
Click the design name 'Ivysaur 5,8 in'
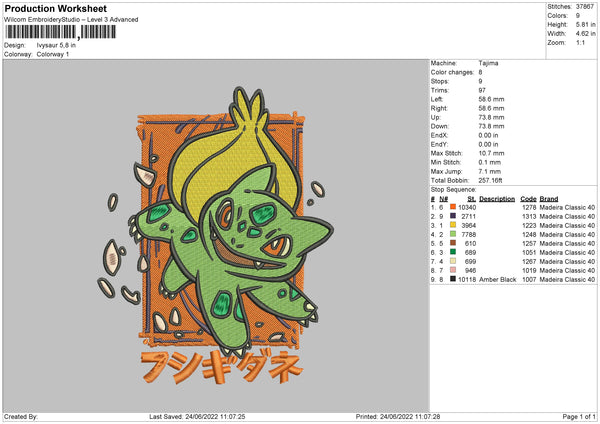coord(56,45)
